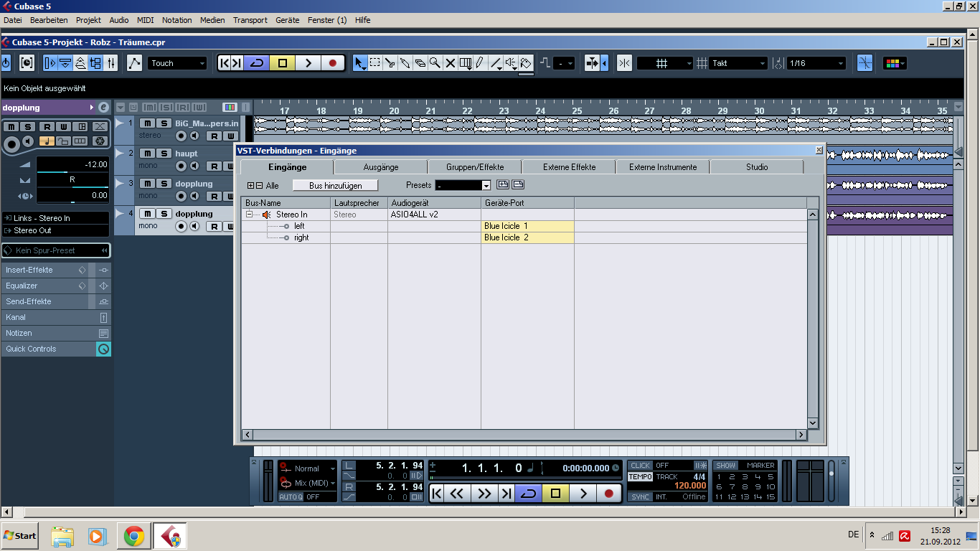Click the toolbar Stop button

[282, 63]
